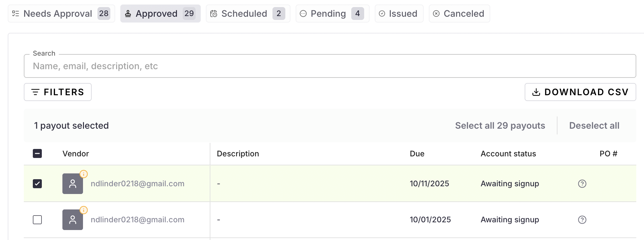Check the payout due 10/01/2025
644x240 pixels.
(x=37, y=220)
